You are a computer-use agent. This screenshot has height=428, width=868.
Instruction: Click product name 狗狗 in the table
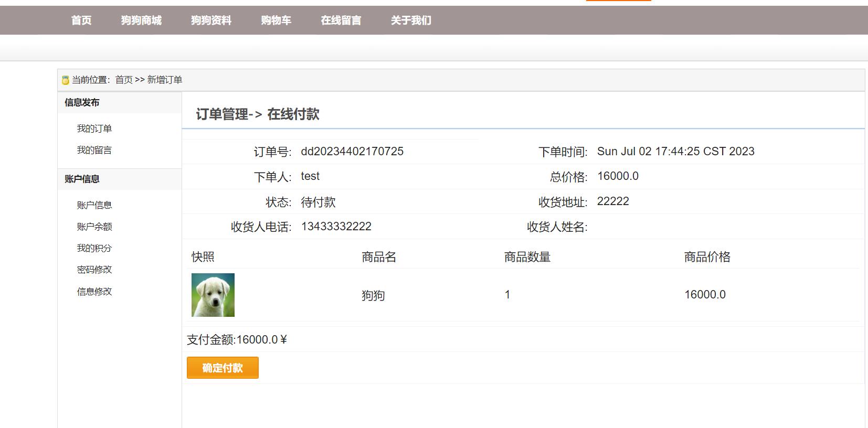point(373,295)
